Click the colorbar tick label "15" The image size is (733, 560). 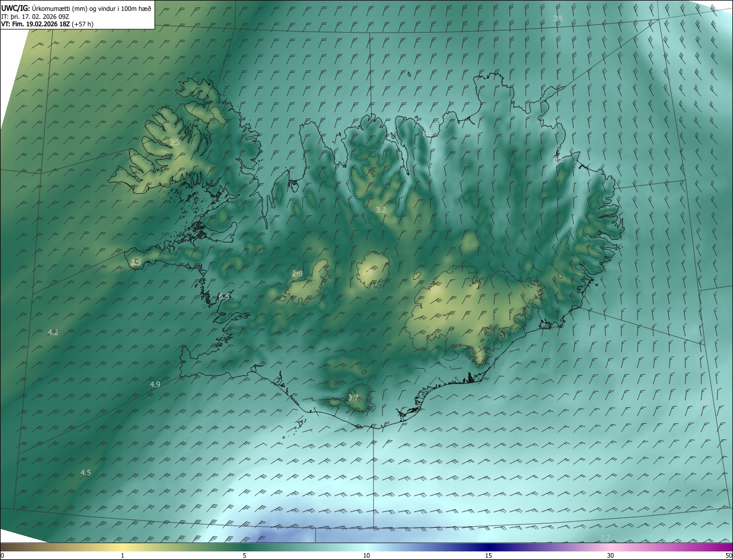tap(488, 555)
